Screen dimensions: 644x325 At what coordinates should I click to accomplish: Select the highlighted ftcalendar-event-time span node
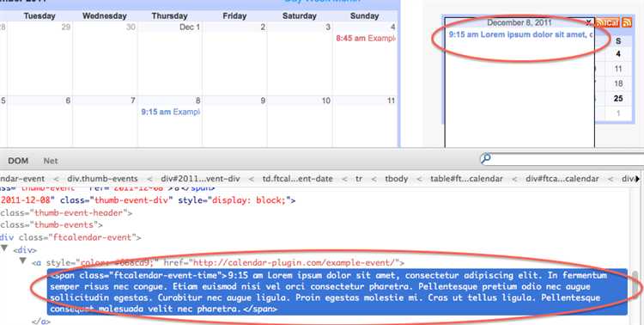[x=337, y=292]
